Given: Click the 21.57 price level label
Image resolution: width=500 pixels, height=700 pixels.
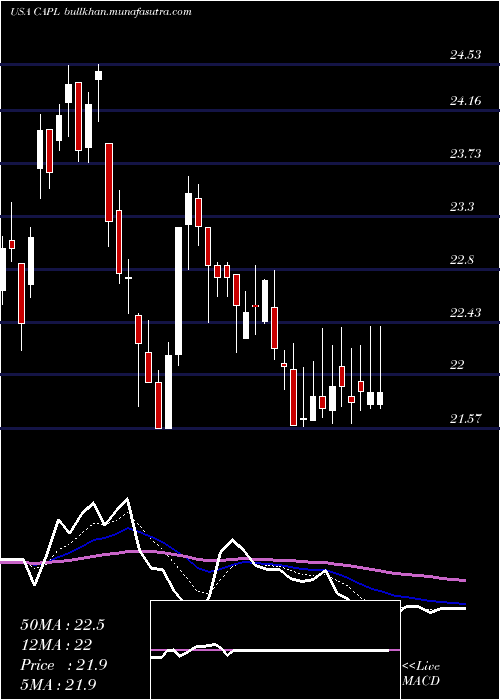Looking at the screenshot, I should pos(466,418).
